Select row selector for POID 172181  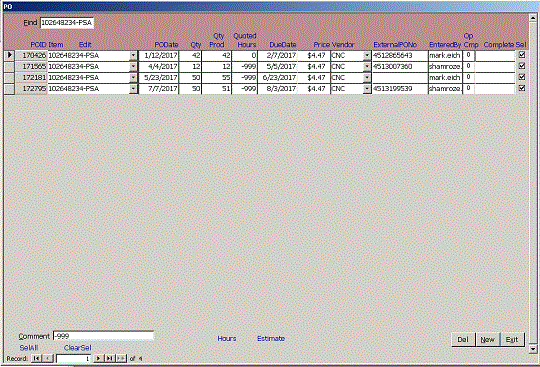[10, 77]
